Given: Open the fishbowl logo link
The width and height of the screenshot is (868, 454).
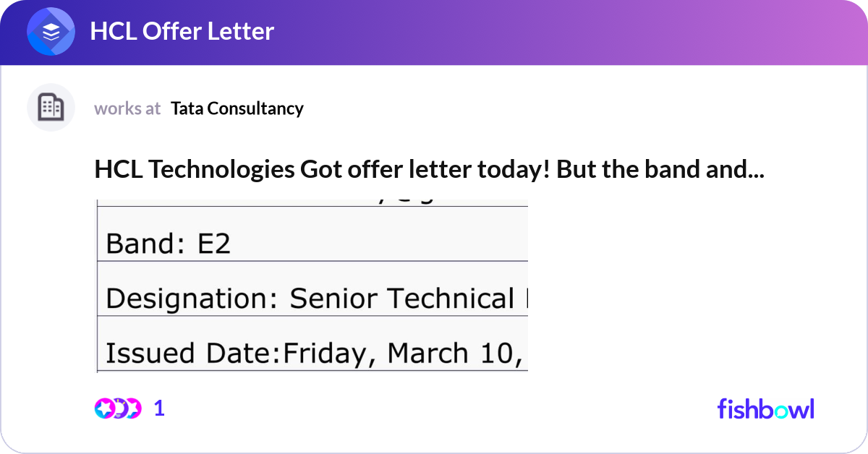Looking at the screenshot, I should pos(765,409).
